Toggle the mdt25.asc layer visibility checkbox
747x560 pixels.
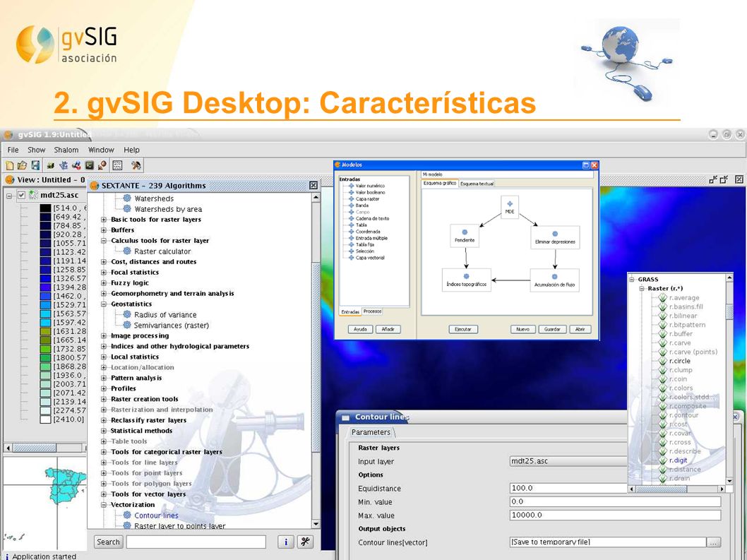tap(21, 195)
